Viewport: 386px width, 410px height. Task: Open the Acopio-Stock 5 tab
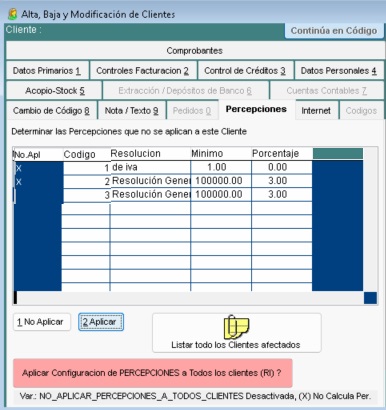coord(54,90)
